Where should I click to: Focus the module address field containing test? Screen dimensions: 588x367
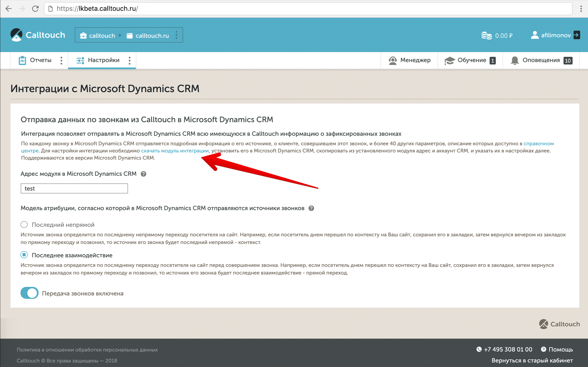74,188
